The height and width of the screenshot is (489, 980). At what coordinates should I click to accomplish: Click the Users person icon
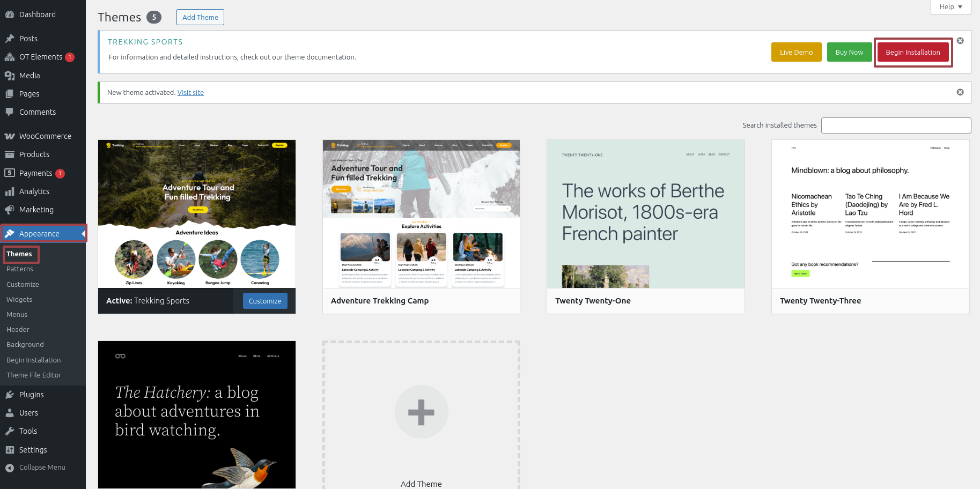coord(10,413)
